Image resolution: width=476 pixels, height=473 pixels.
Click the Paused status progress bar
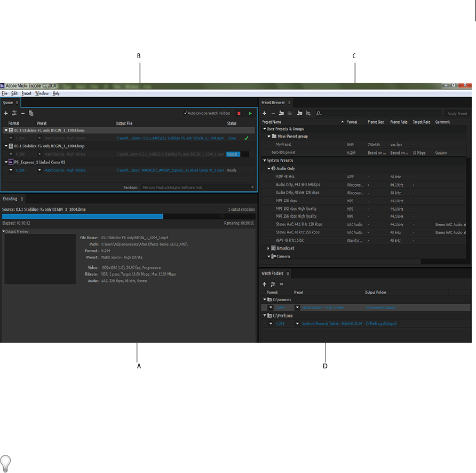tap(237, 154)
